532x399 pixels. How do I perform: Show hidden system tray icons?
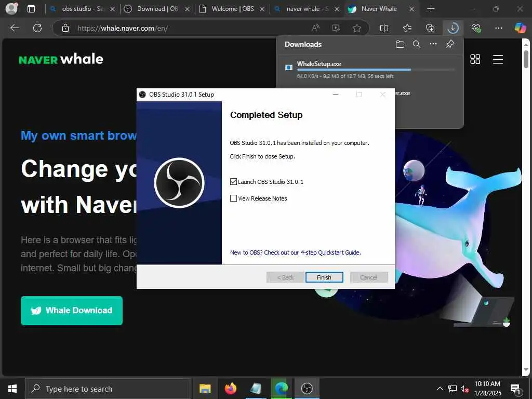[x=440, y=389]
